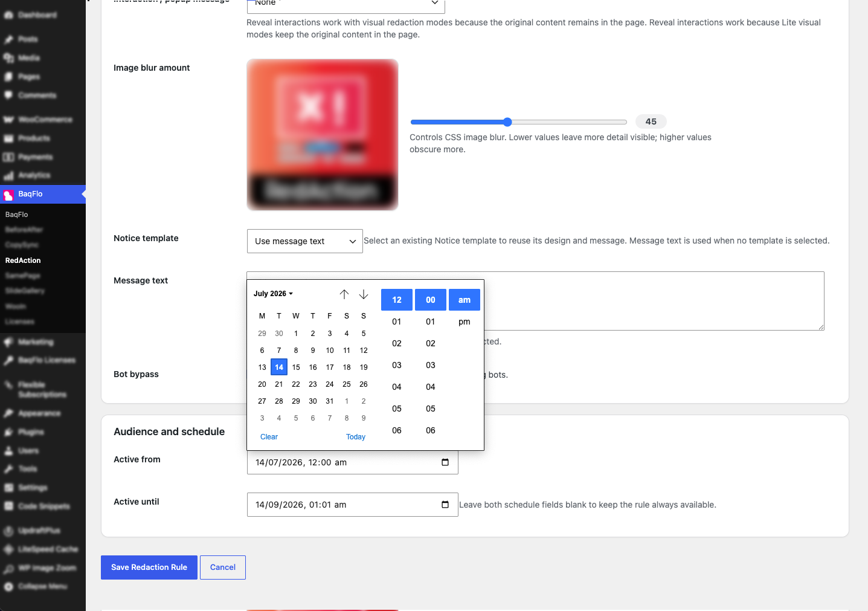Select hour 12 in the time picker

click(x=397, y=300)
